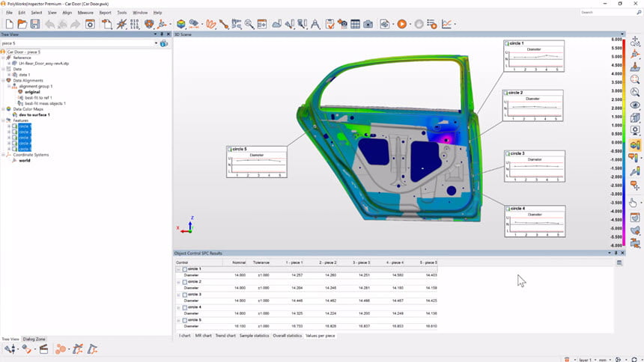Switch to the I chart tab

(x=185, y=336)
